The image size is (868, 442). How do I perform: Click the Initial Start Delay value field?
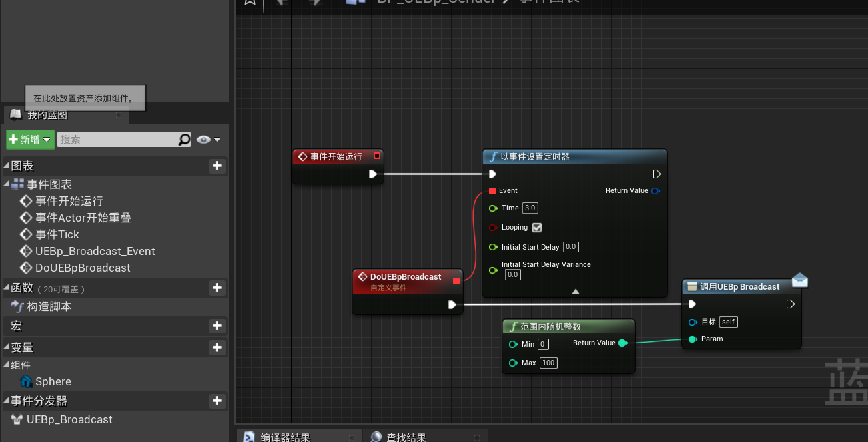point(571,247)
